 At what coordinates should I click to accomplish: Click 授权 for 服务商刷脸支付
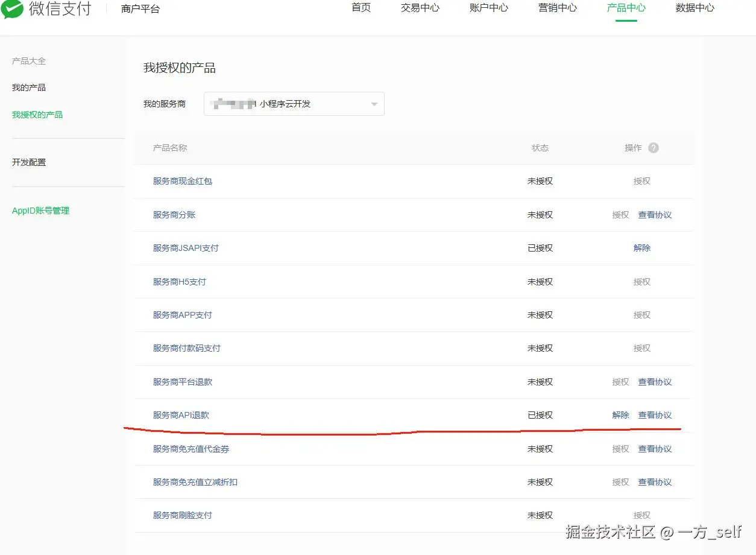(642, 515)
